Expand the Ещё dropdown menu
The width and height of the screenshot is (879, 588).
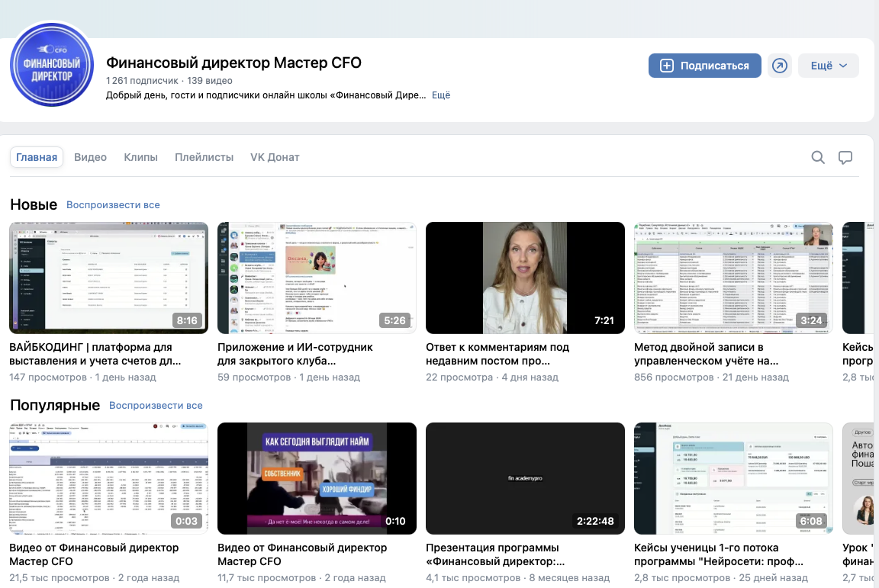point(828,66)
